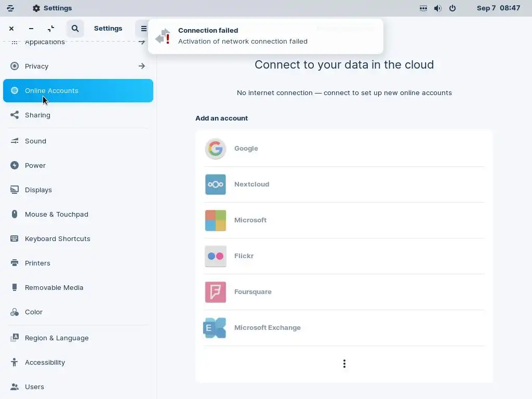Expand the Privacy submenu arrow
Screen dimensions: 532x399
coord(142,66)
